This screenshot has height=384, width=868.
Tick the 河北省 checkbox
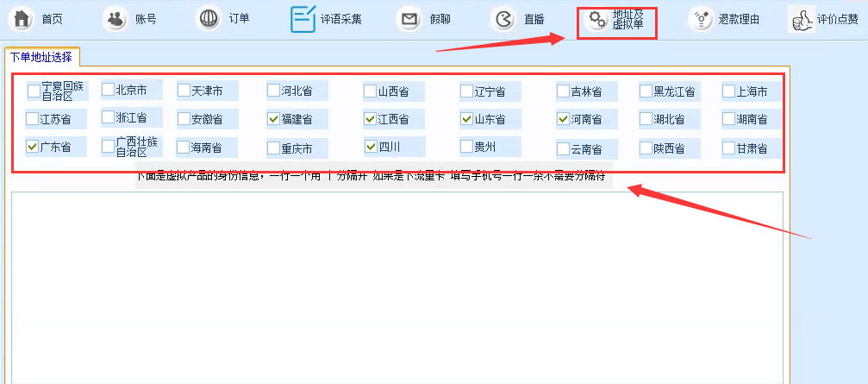tap(273, 91)
